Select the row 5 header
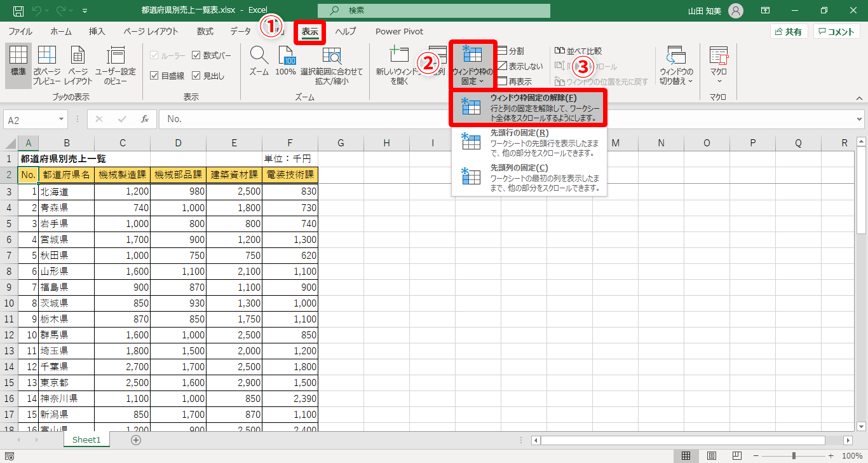 9,223
